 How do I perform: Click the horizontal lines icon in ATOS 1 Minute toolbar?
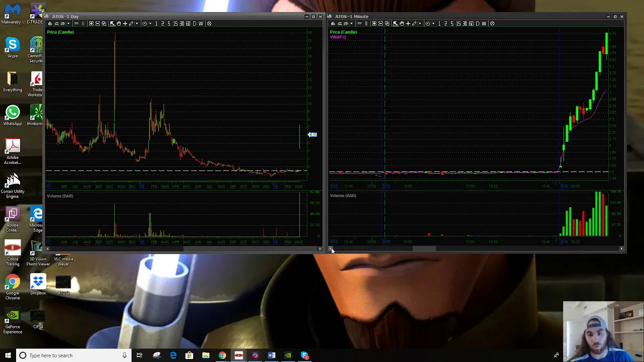359,23
